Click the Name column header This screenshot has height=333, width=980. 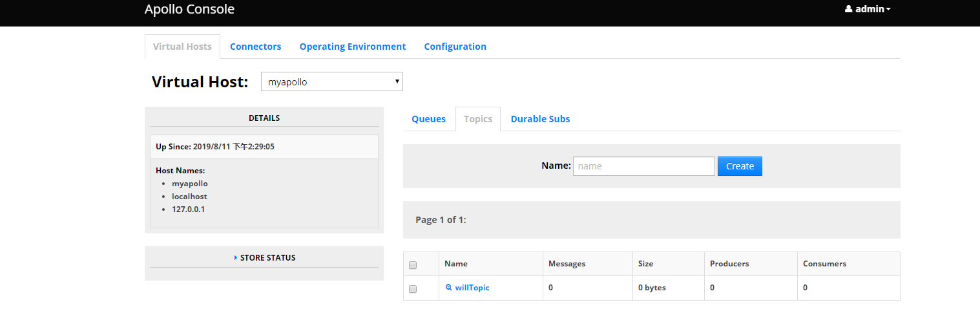pos(456,264)
